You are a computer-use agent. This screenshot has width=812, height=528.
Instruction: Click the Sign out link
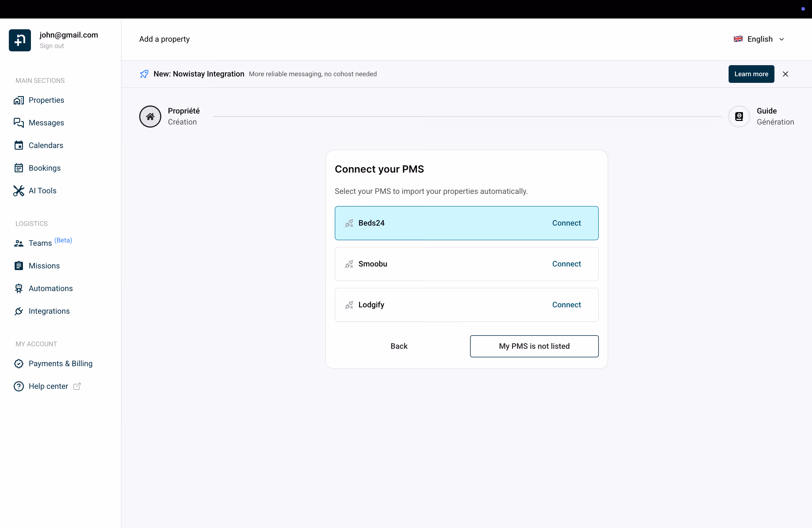52,46
